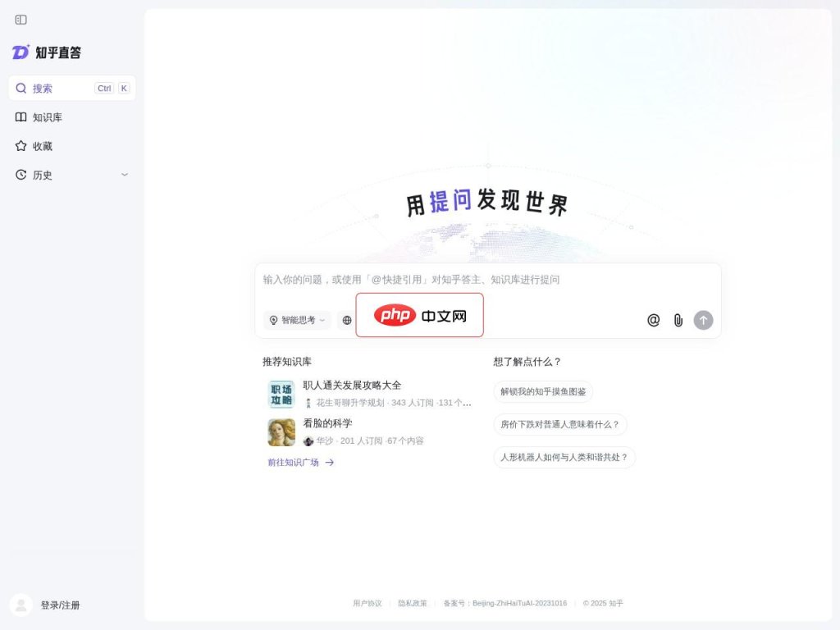The width and height of the screenshot is (840, 630).
Task: Click the 想了解点什么？ heading
Action: click(527, 362)
